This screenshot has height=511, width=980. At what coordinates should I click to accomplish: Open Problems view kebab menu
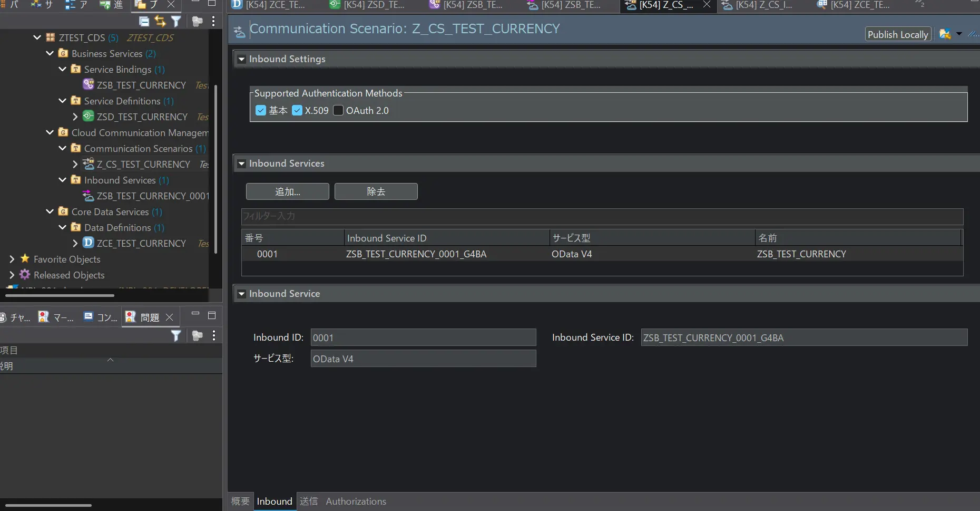(x=213, y=335)
